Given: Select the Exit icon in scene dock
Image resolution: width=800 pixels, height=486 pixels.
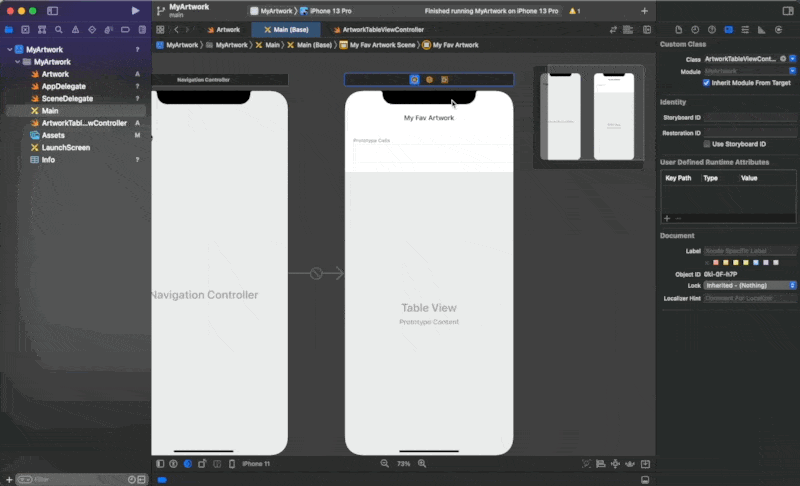Looking at the screenshot, I should click(x=444, y=80).
